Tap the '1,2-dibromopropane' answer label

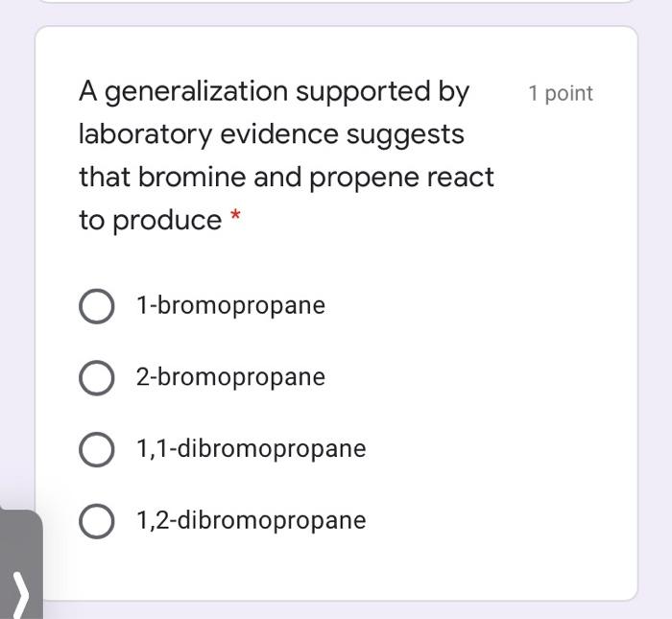[x=251, y=521]
